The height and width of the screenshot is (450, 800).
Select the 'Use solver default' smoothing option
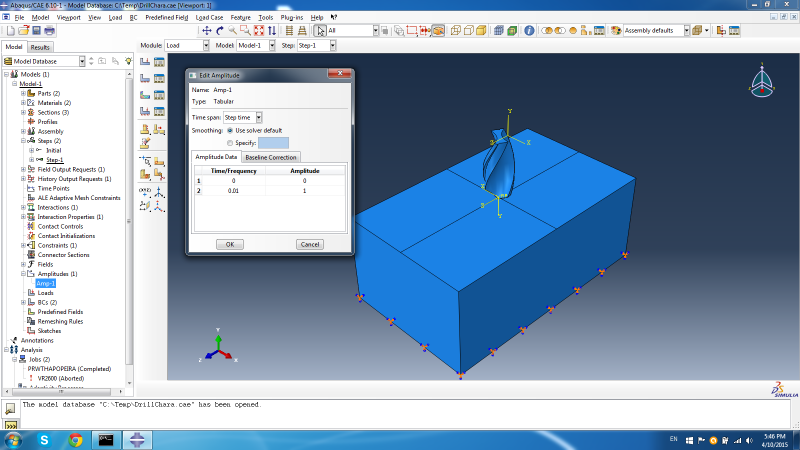(230, 131)
